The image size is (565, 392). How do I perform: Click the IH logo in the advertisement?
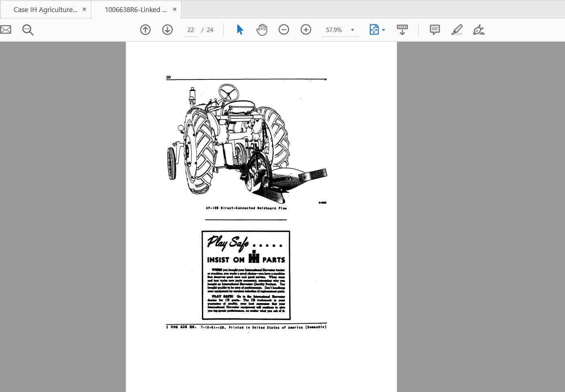pyautogui.click(x=254, y=257)
